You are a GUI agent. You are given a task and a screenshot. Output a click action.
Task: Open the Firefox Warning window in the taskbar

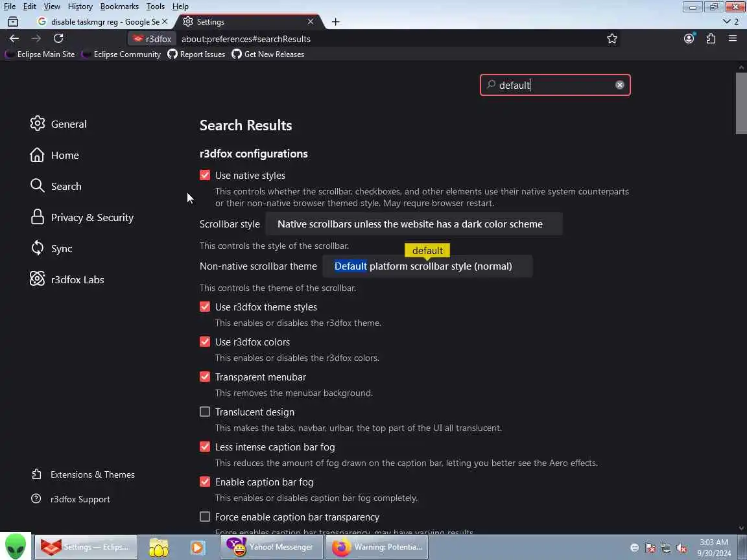tap(377, 547)
